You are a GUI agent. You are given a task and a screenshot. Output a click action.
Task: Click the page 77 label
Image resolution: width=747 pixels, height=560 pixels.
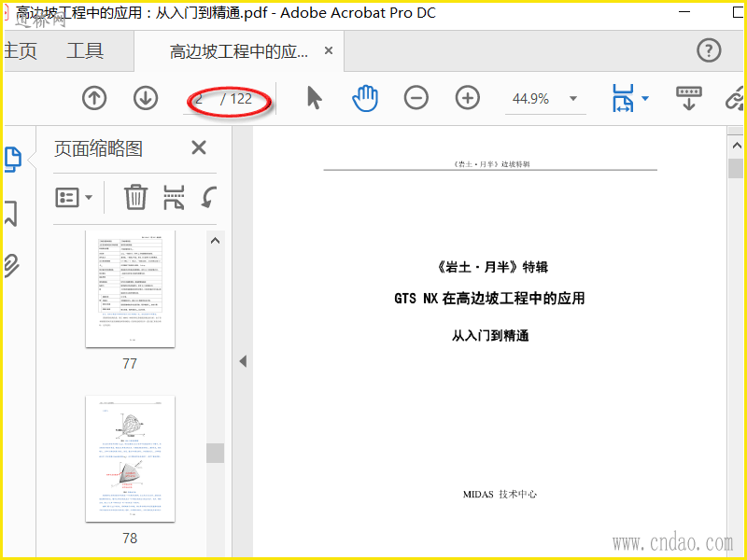(130, 364)
